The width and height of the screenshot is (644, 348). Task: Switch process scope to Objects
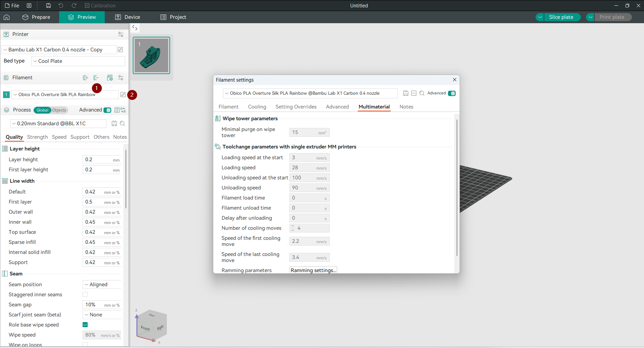pos(59,110)
